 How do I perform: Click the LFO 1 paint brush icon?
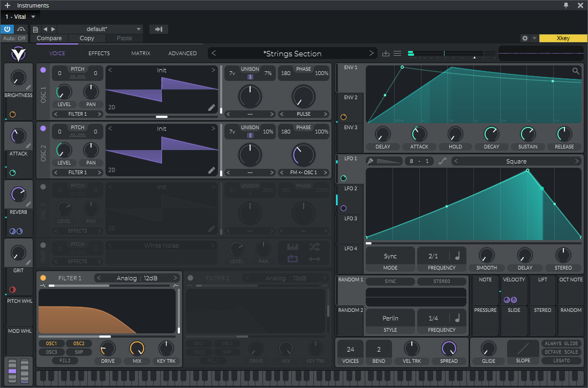point(370,161)
